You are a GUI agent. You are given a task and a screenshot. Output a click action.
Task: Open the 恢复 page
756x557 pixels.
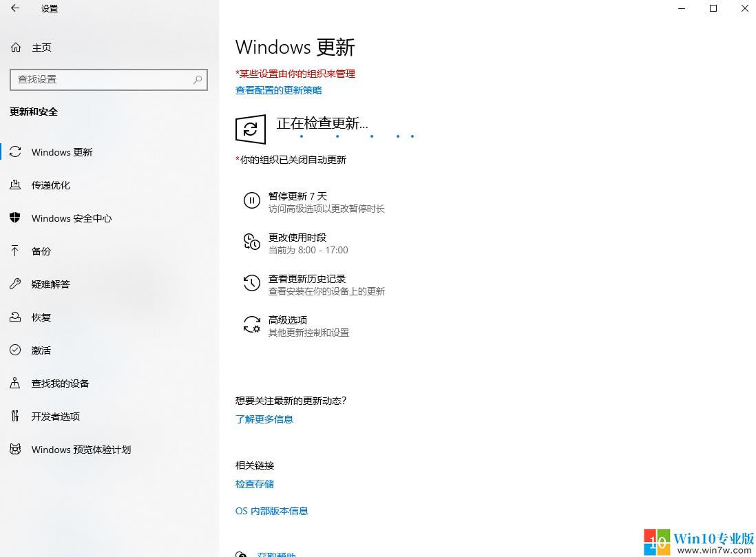point(41,317)
